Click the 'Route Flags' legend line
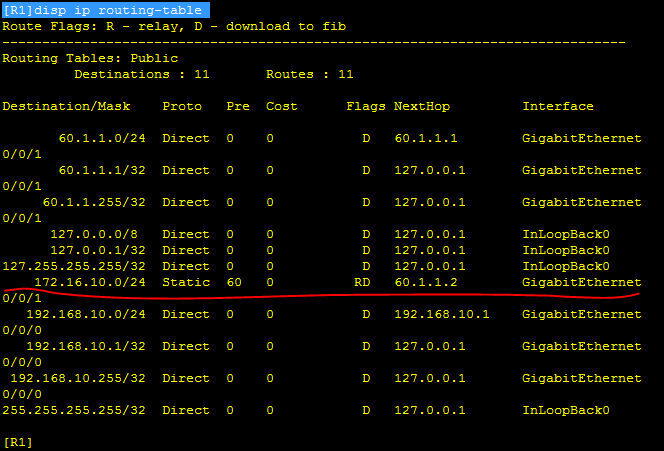664x451 pixels. pyautogui.click(x=174, y=26)
